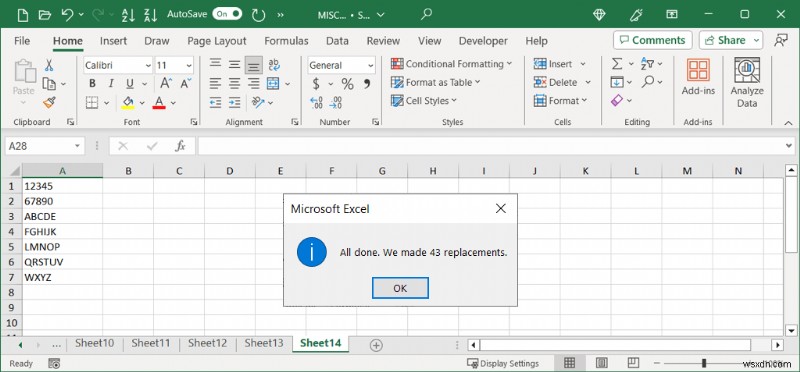This screenshot has height=372, width=800.
Task: Open the font size dropdown
Action: (x=189, y=65)
